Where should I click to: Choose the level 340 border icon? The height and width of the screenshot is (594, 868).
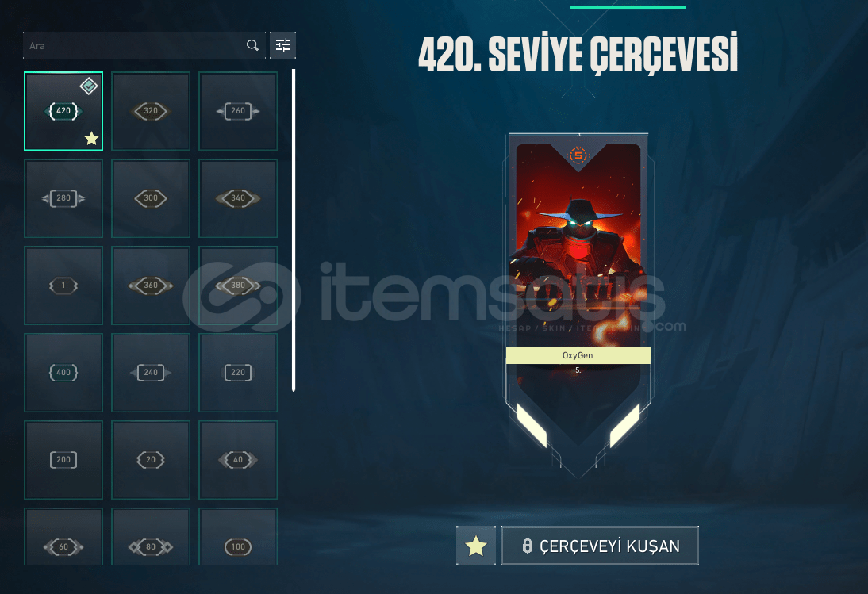pos(238,198)
